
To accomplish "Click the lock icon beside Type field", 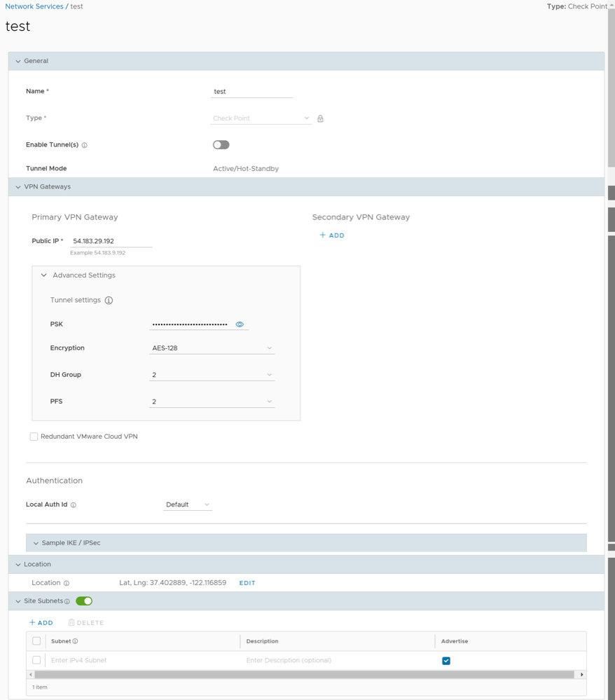I will 320,118.
